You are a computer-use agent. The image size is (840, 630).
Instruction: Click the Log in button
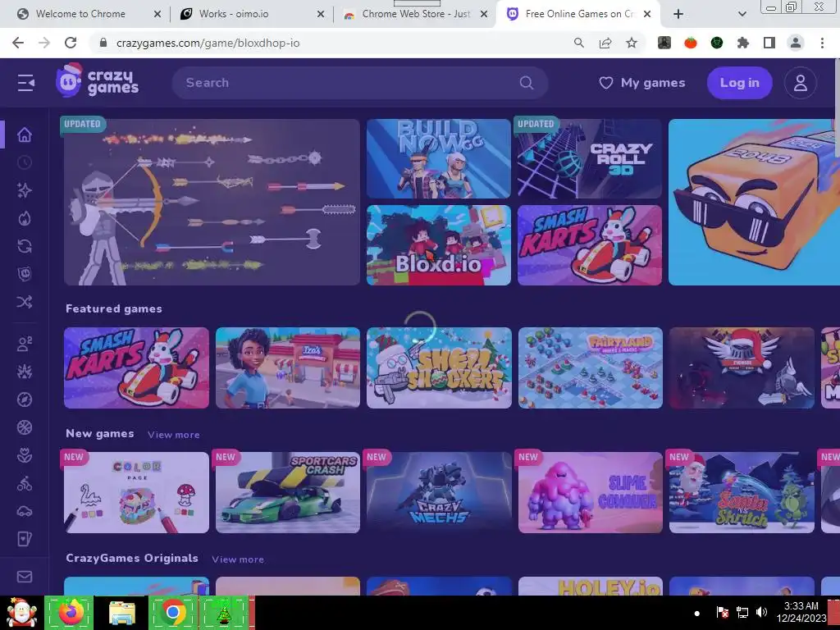(x=739, y=83)
